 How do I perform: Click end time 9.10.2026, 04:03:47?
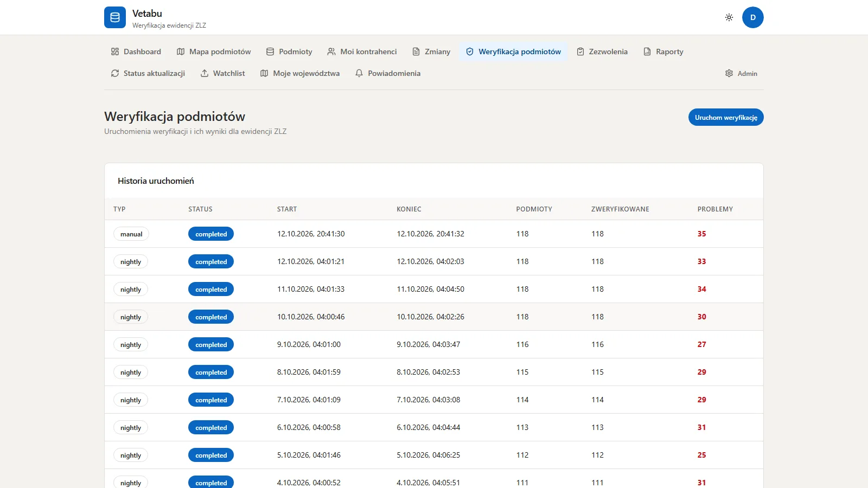coord(428,344)
